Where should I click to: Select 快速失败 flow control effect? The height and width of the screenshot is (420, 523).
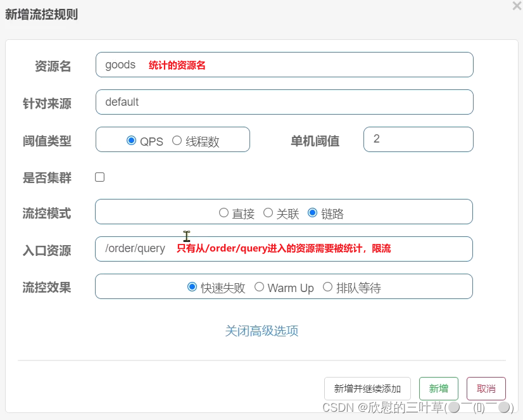[192, 286]
